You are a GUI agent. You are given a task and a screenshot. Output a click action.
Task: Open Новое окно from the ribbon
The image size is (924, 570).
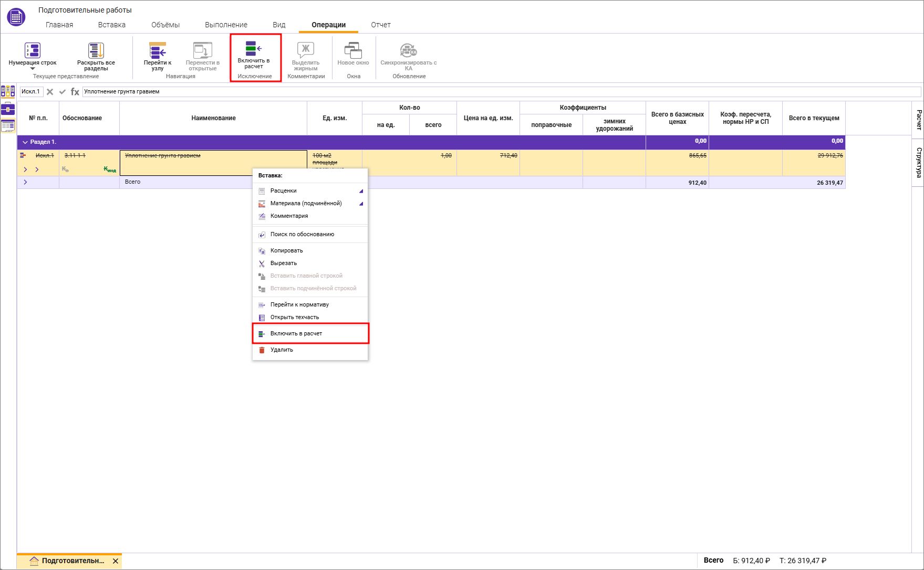pyautogui.click(x=353, y=51)
